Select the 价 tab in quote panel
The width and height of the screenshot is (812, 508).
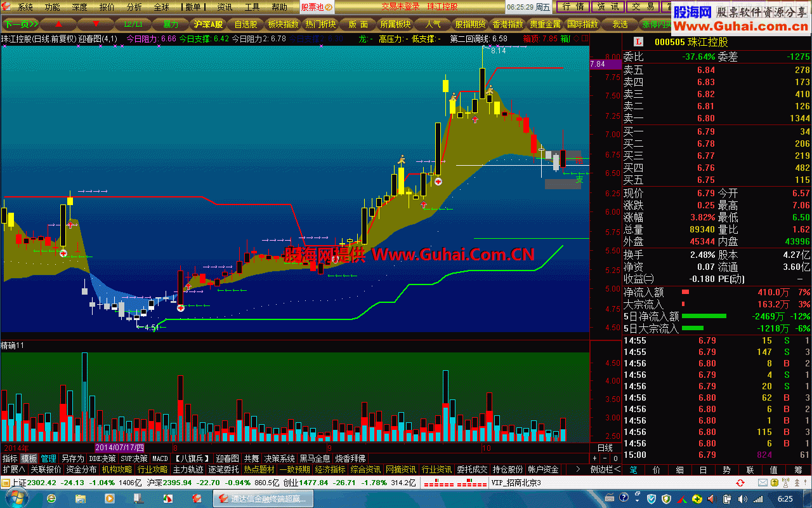point(657,469)
